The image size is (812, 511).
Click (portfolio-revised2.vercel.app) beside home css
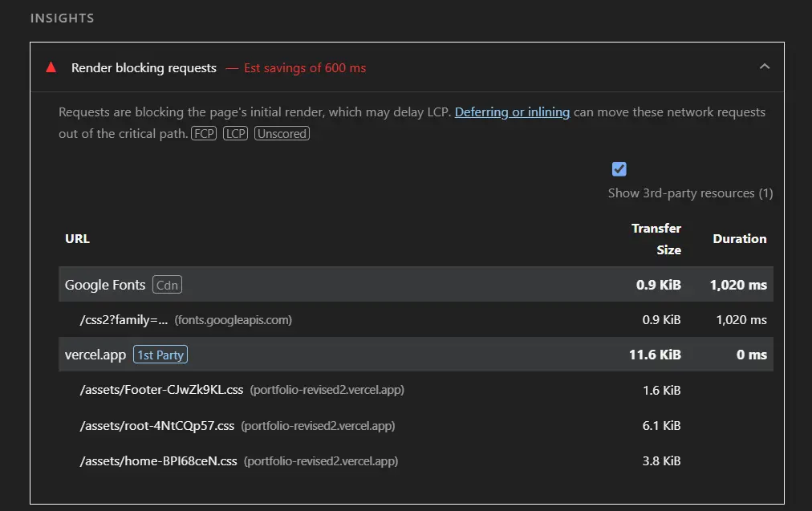[x=321, y=460]
